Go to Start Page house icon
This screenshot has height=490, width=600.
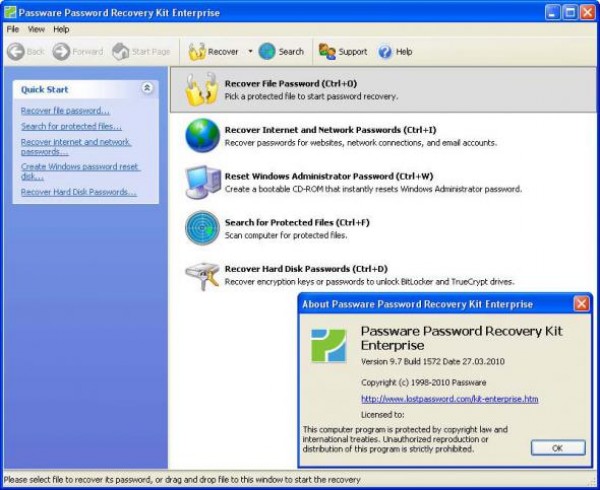(x=121, y=51)
